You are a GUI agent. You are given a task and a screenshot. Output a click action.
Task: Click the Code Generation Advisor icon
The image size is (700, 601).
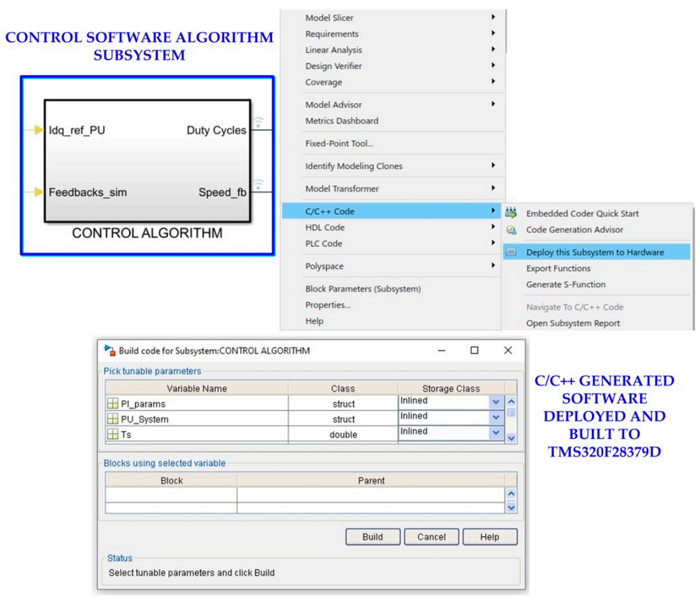click(x=511, y=230)
